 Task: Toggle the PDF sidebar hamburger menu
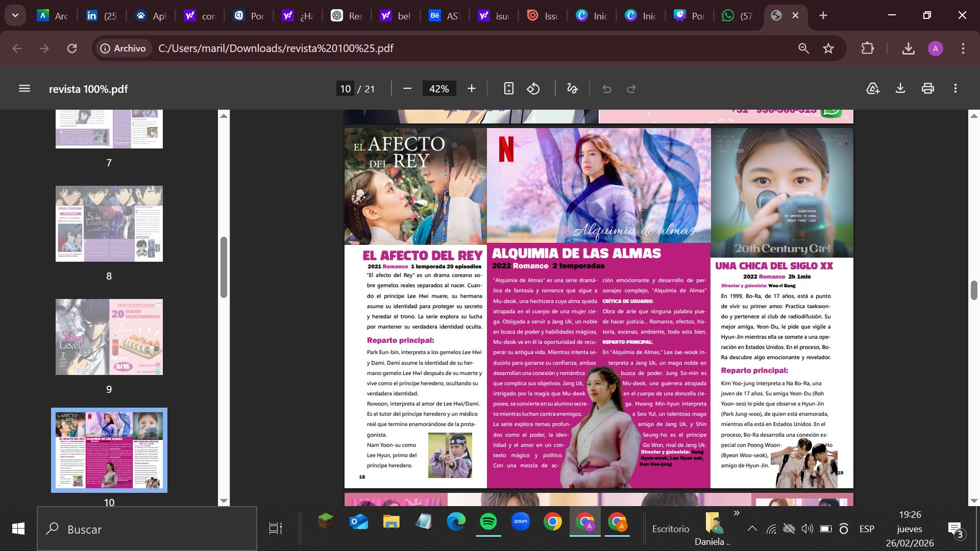point(24,89)
